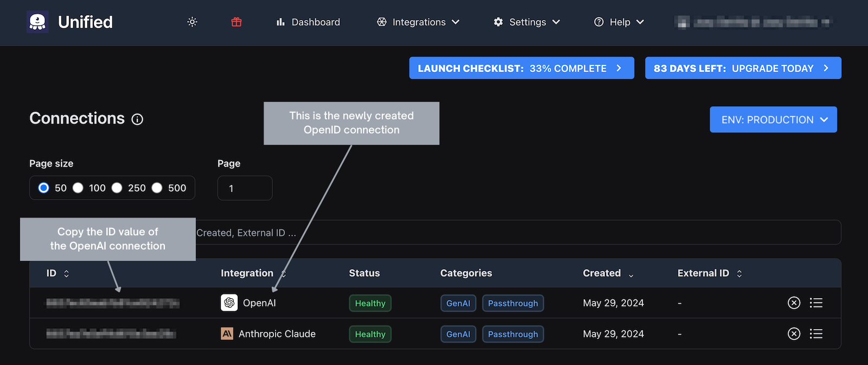Delete the OpenAI connection with X icon

click(794, 303)
